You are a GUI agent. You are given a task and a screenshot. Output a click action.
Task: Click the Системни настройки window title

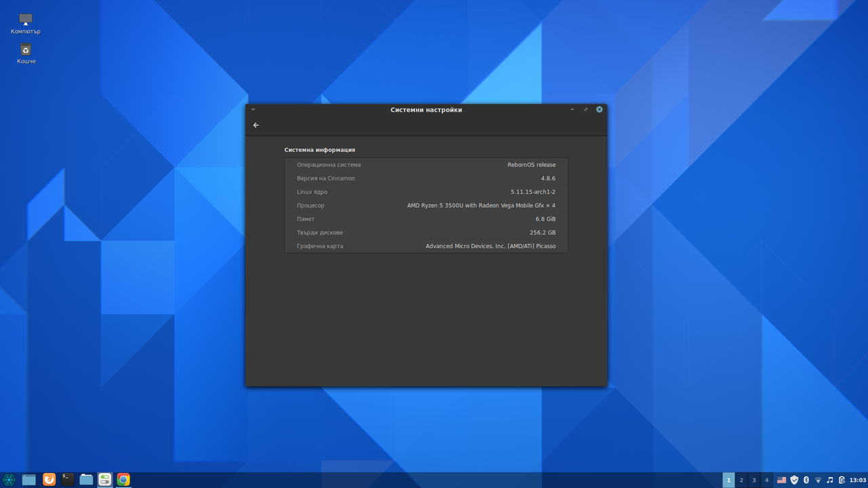[426, 110]
